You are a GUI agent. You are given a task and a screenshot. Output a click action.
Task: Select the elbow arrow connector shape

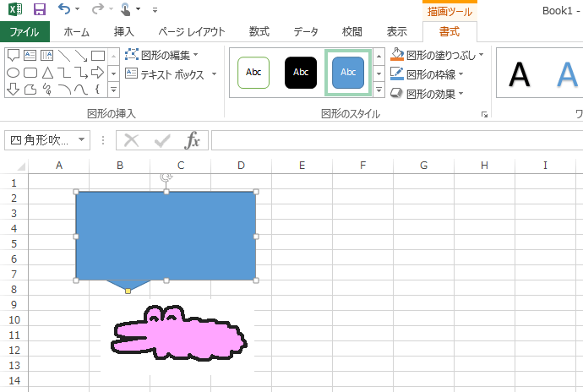coord(80,73)
